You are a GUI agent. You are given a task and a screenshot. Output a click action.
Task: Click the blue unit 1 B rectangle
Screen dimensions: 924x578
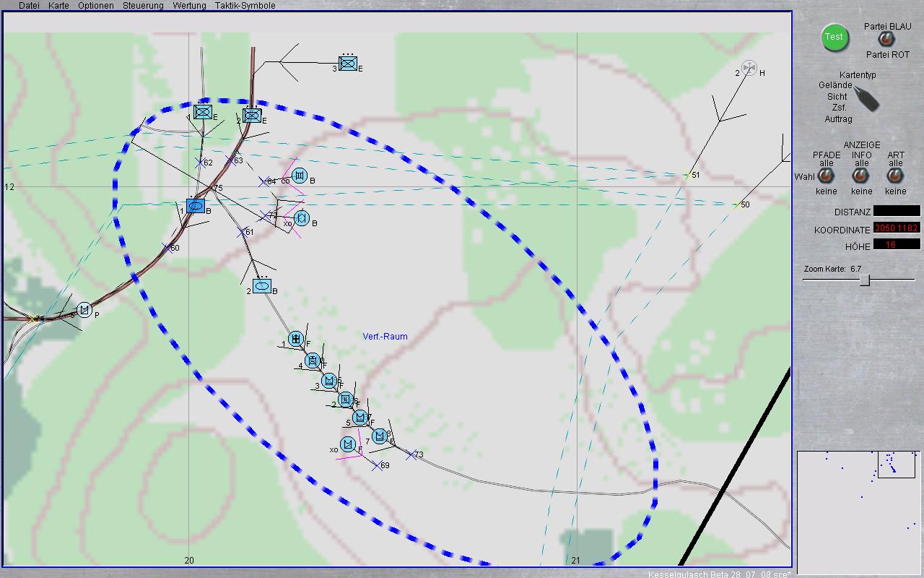point(196,206)
